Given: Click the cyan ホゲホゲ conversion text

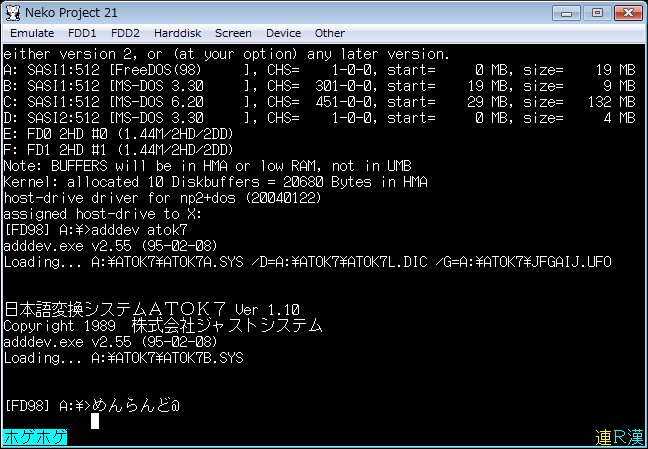Looking at the screenshot, I should click(35, 437).
